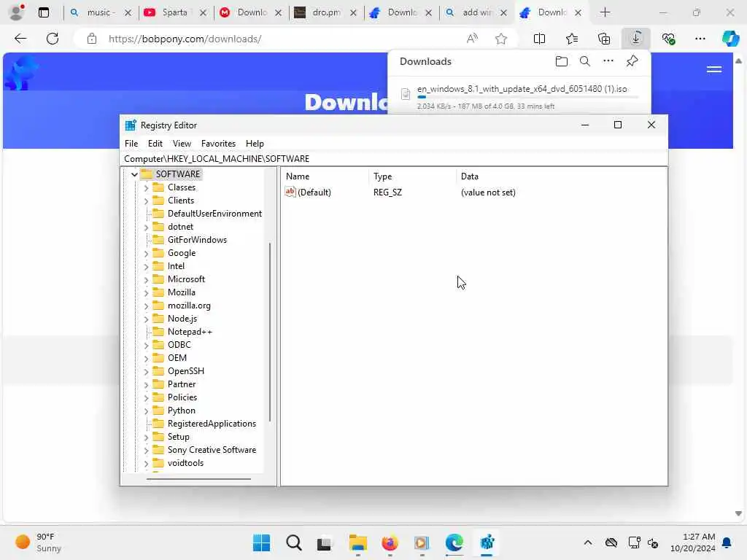Toggle the Edge Downloads toolbar button

[x=636, y=39]
